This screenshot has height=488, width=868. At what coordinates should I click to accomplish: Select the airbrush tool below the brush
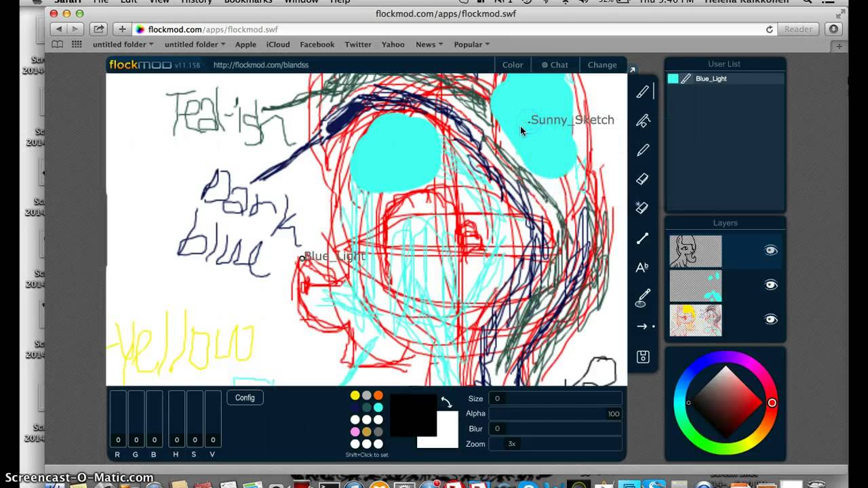point(642,121)
